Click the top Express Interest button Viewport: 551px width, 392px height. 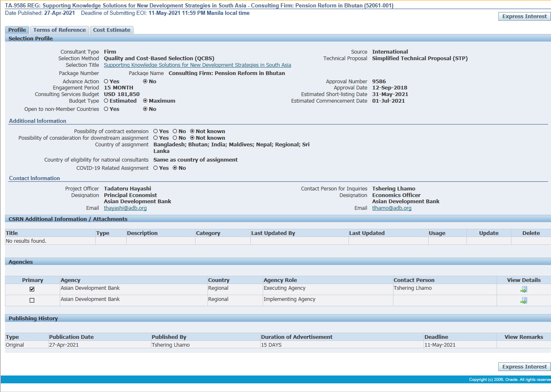point(525,16)
